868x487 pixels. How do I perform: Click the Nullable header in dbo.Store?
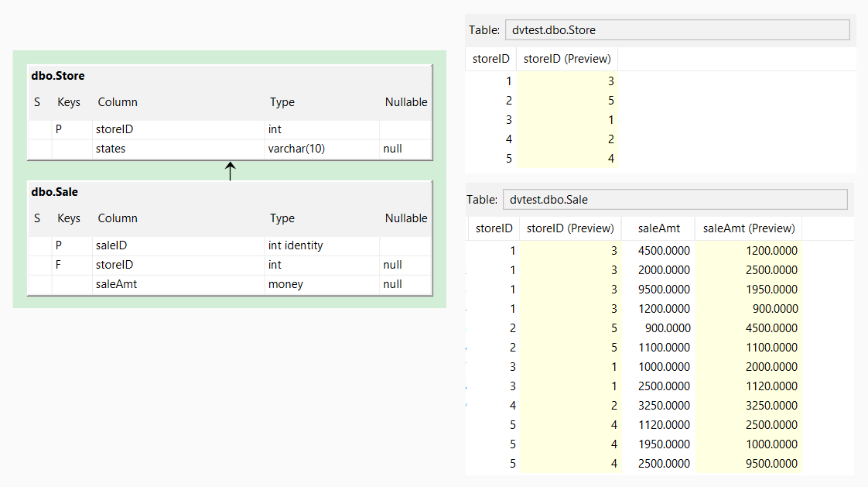tap(406, 102)
